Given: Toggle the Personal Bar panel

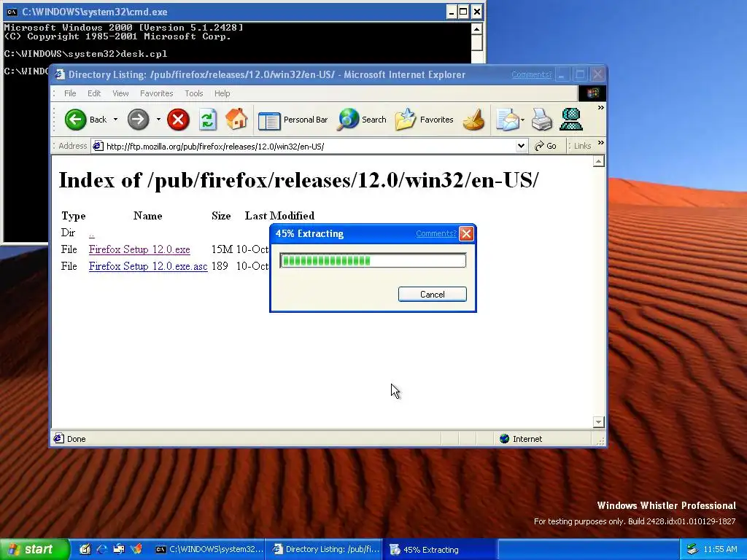Looking at the screenshot, I should tap(293, 120).
